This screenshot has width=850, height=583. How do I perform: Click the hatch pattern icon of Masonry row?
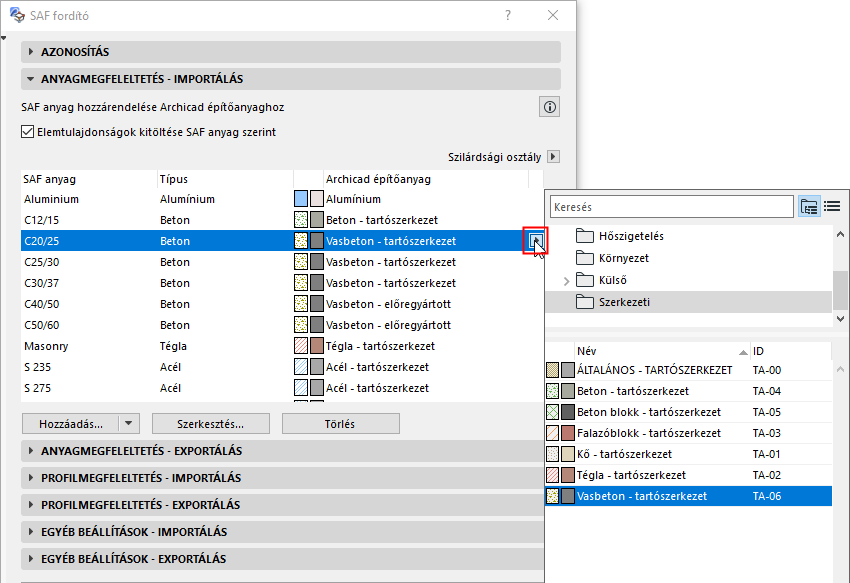click(301, 346)
